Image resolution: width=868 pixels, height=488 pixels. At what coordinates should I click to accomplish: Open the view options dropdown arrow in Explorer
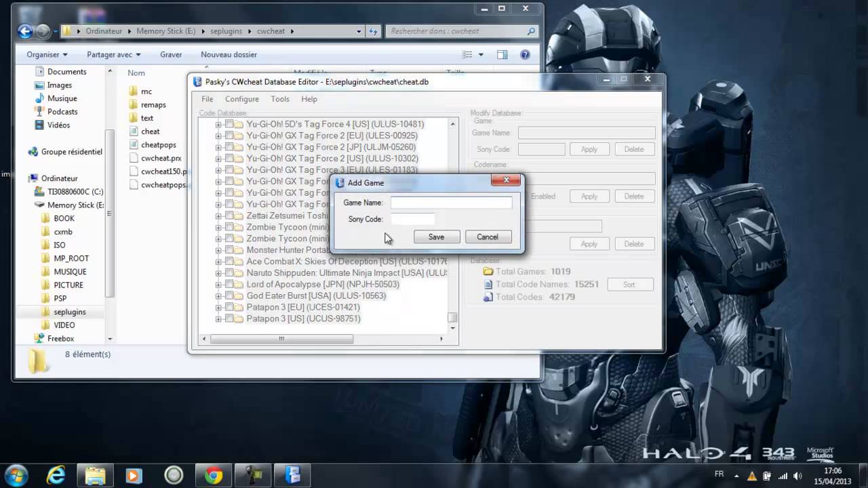[x=481, y=55]
